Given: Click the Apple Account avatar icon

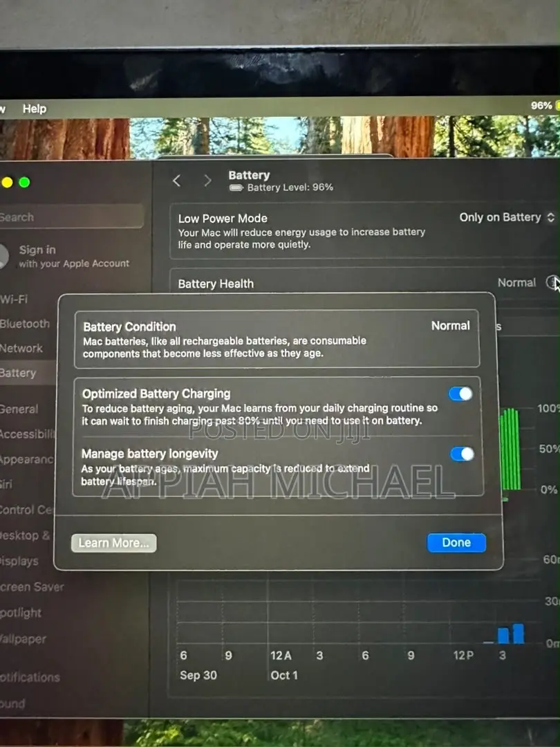Looking at the screenshot, I should click(4, 257).
